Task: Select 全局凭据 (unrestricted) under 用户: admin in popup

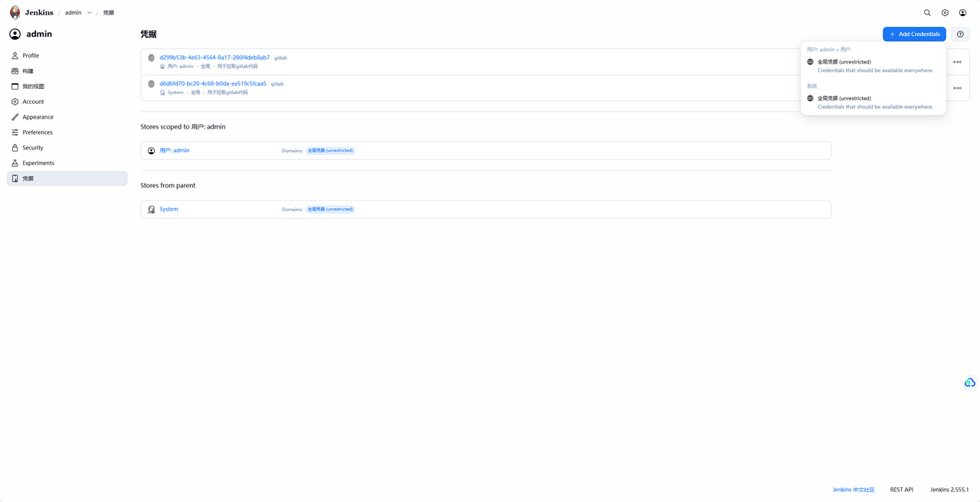Action: pyautogui.click(x=874, y=66)
